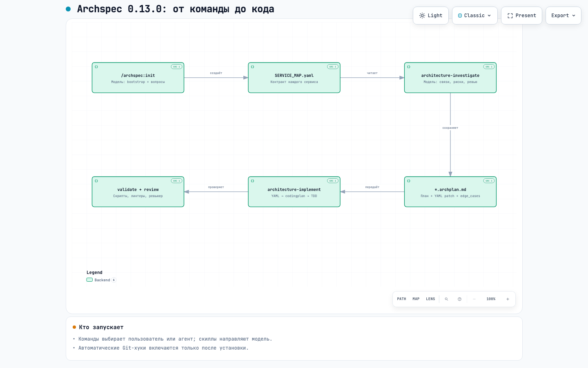Screen dimensions: 588x368
Task: Click the code icon on architecture-implement node
Action: coord(252,181)
